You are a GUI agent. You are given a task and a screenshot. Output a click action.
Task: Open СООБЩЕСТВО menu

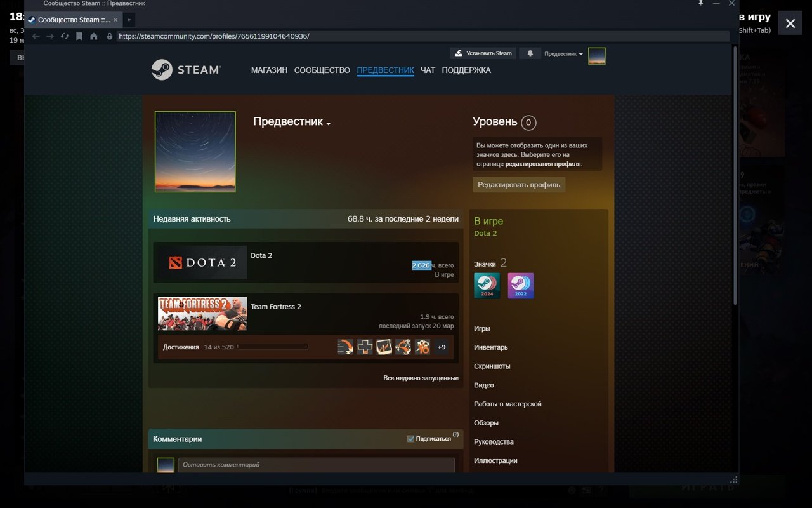322,70
